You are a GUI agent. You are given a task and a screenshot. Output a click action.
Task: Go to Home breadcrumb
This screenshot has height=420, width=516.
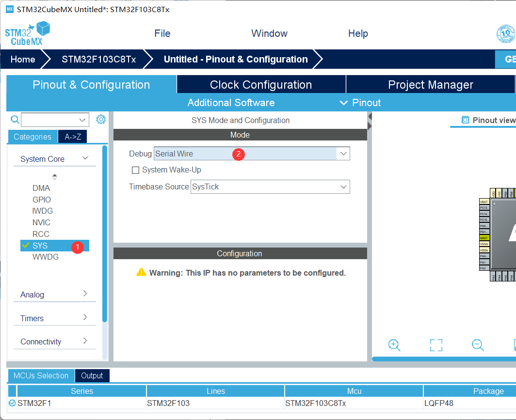23,59
